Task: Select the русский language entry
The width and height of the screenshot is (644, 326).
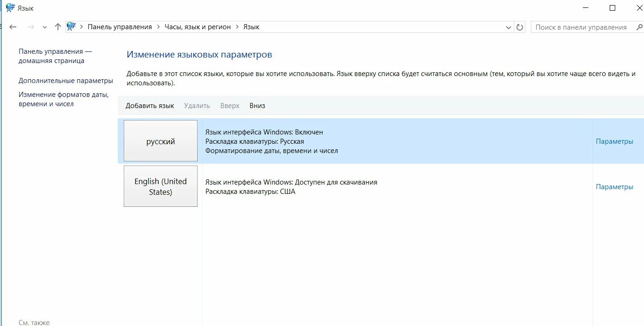Action: tap(160, 141)
